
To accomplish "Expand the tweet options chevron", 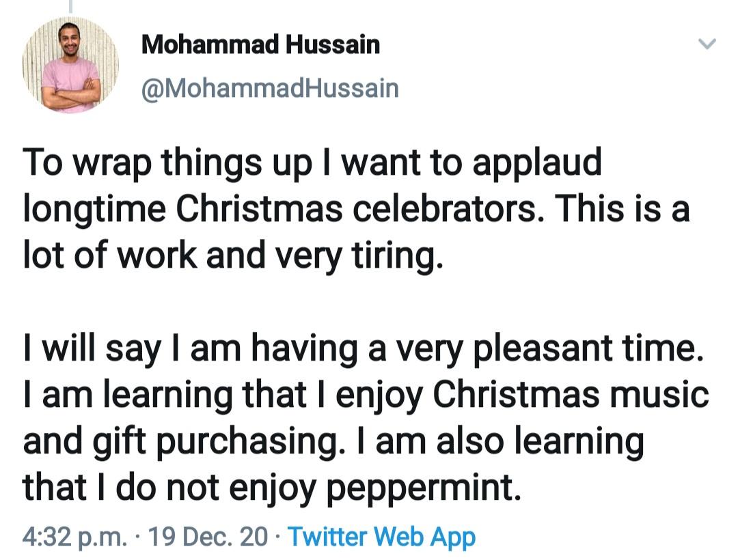I will pos(707,45).
